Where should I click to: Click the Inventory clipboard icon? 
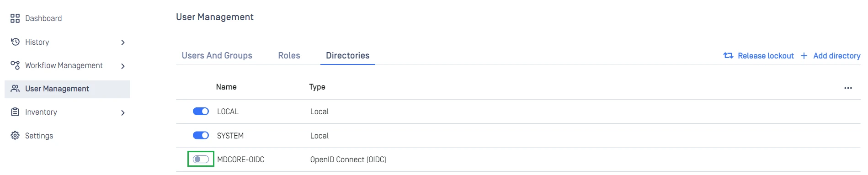(15, 112)
